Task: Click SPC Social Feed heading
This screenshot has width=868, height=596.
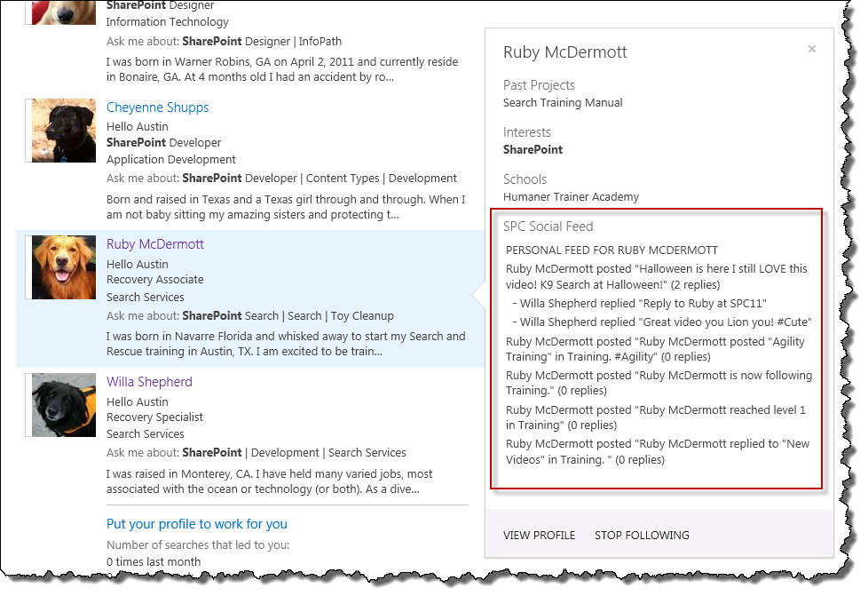Action: pos(548,226)
